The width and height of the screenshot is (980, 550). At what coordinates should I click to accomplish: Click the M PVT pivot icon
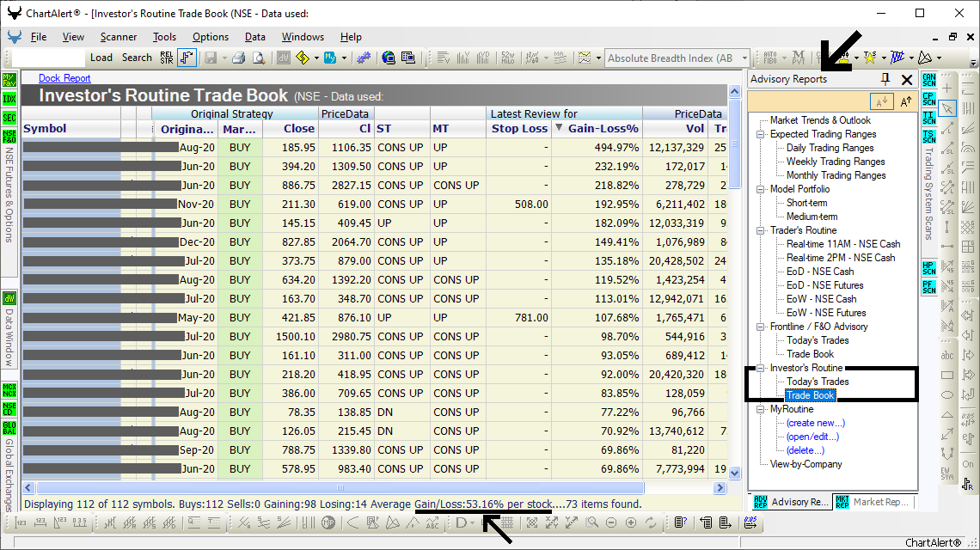coord(799,58)
